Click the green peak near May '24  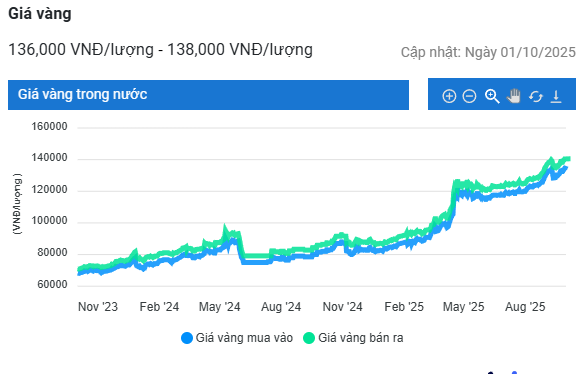click(225, 227)
